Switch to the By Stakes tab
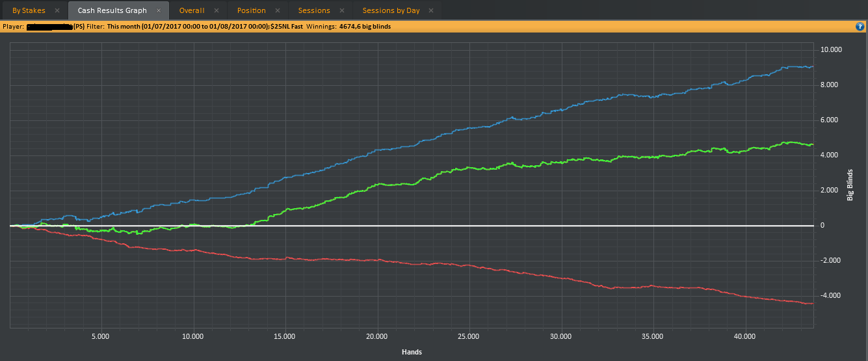Image resolution: width=868 pixels, height=361 pixels. (29, 10)
